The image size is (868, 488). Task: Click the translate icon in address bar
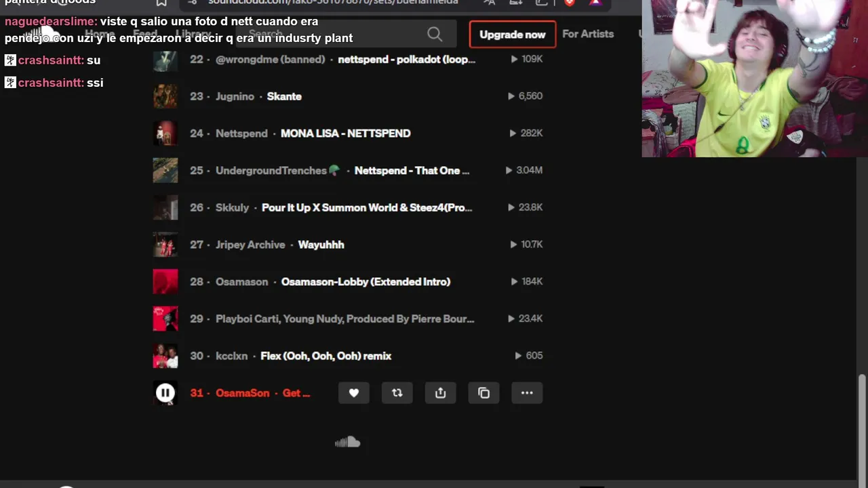tap(489, 3)
